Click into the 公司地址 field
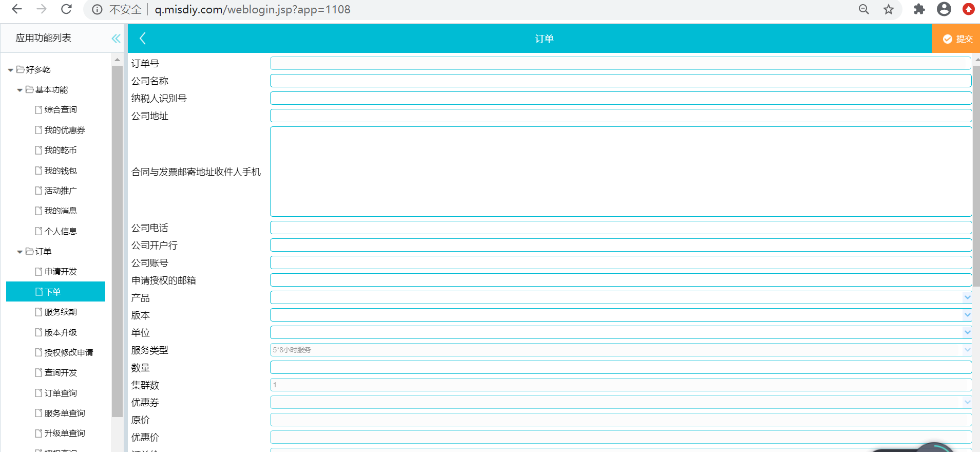The image size is (980, 452). pos(621,116)
